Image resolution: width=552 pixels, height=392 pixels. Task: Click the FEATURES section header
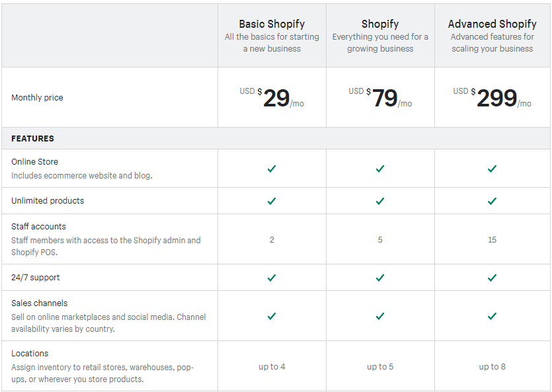pos(33,139)
